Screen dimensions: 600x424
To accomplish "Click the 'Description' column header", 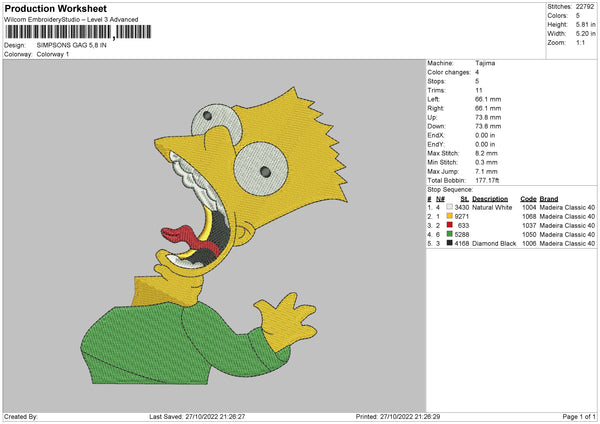I will [x=490, y=199].
